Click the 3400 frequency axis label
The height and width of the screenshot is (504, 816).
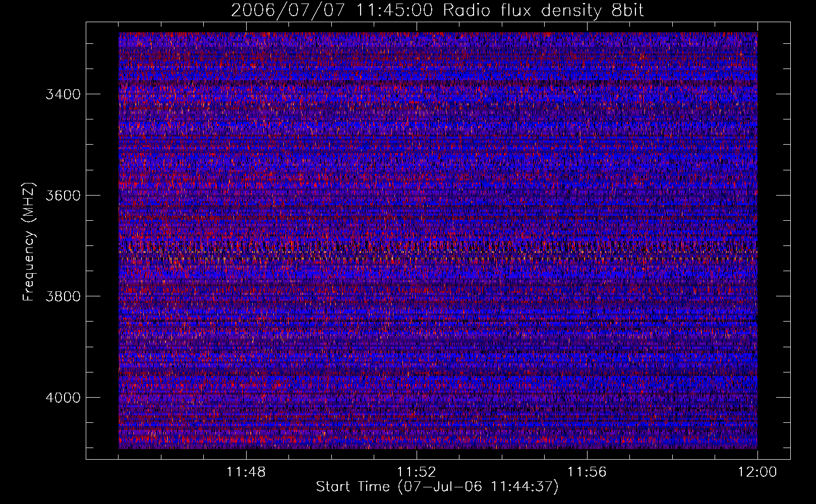pos(63,94)
